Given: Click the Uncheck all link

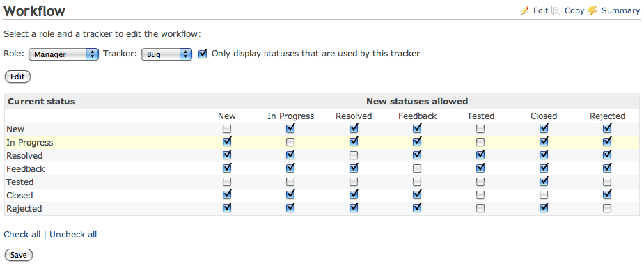Looking at the screenshot, I should pyautogui.click(x=73, y=235).
